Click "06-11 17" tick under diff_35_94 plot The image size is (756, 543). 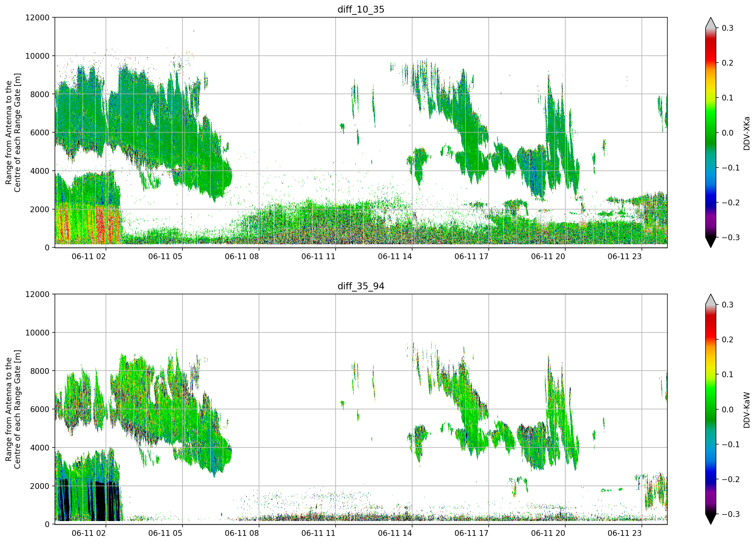point(471,533)
